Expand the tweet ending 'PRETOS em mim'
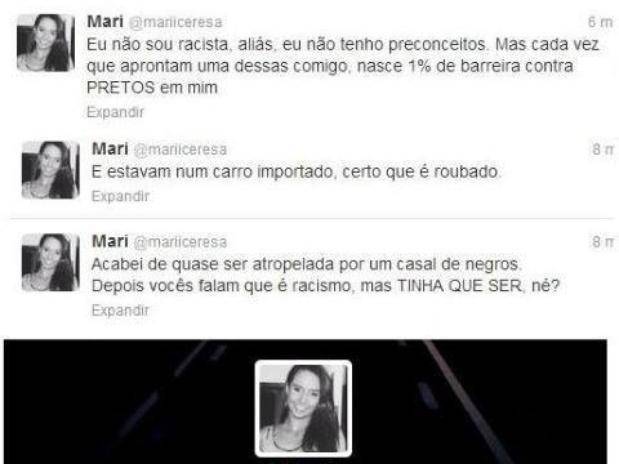619x464 pixels. click(115, 112)
